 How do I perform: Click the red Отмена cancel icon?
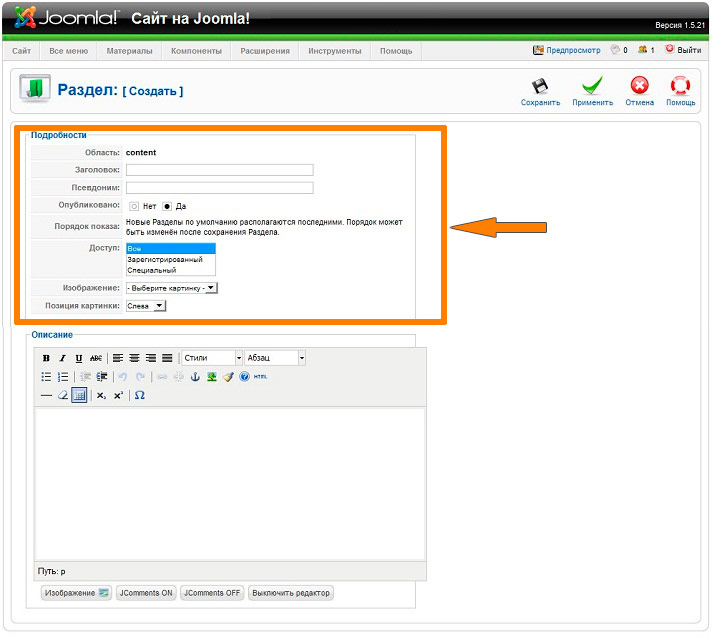click(639, 86)
